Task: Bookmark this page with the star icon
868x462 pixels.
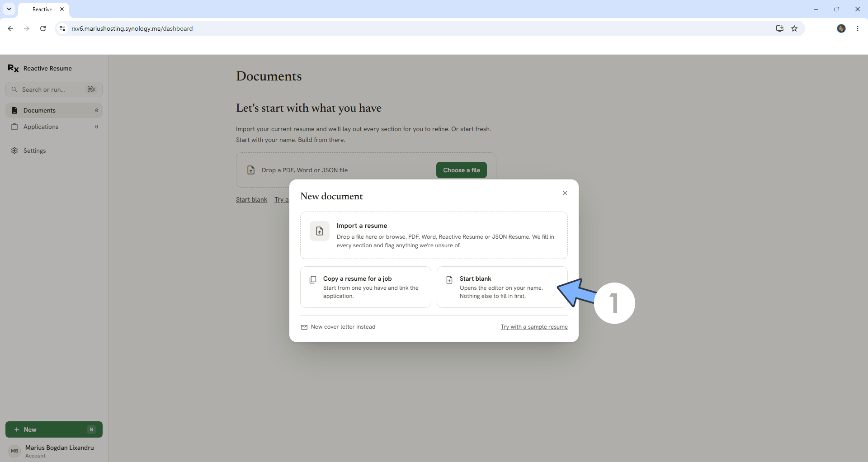Action: (794, 28)
